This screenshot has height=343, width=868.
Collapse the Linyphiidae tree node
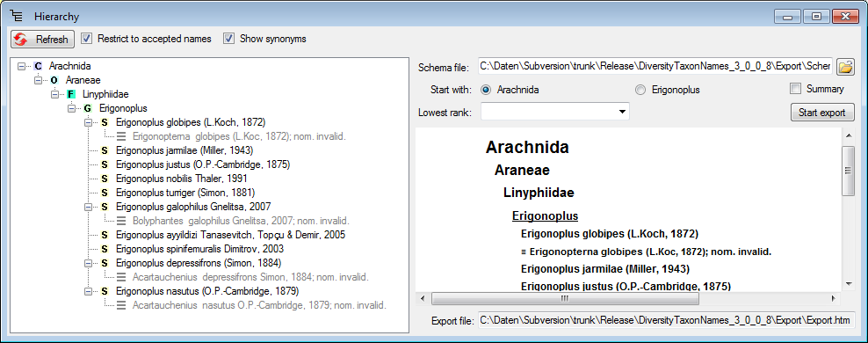click(x=54, y=94)
